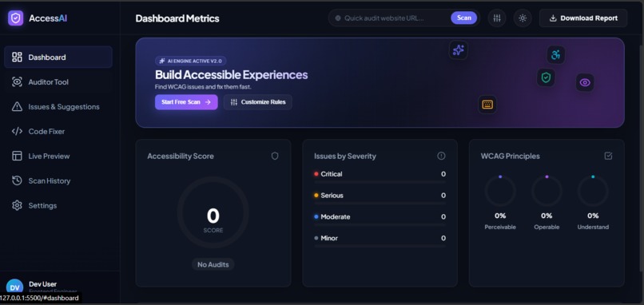This screenshot has width=644, height=305.
Task: Click the orange keyboard icon in the banner
Action: tap(487, 105)
